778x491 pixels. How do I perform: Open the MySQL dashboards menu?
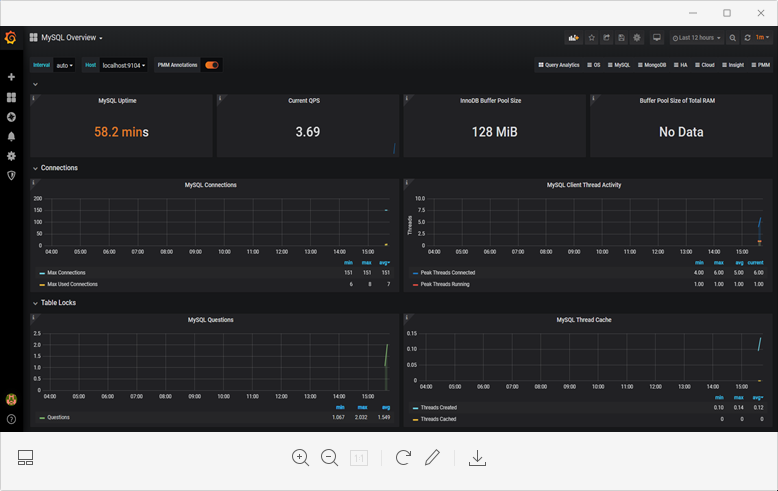tap(619, 65)
